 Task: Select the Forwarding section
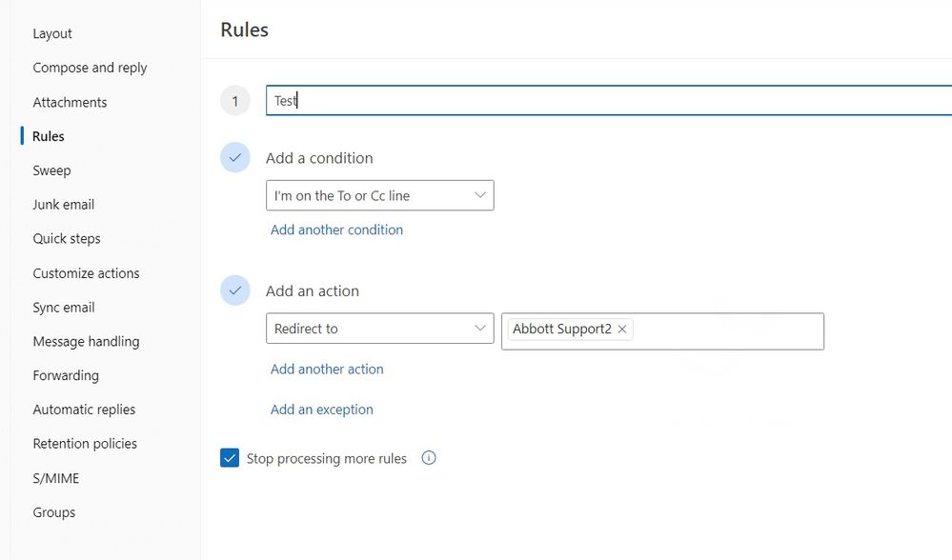coord(66,375)
